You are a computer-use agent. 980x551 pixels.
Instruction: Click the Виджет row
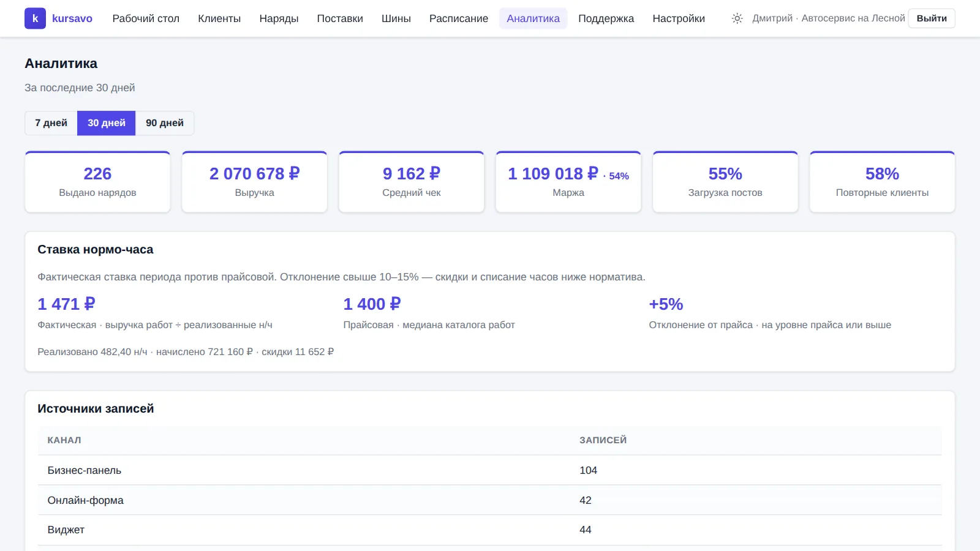coord(490,530)
